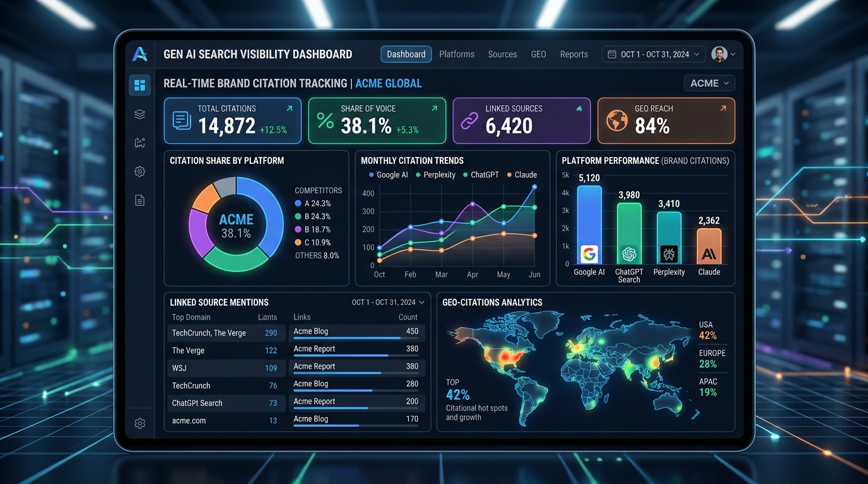
Task: Toggle Perplexity series in trends legend
Action: coord(435,175)
